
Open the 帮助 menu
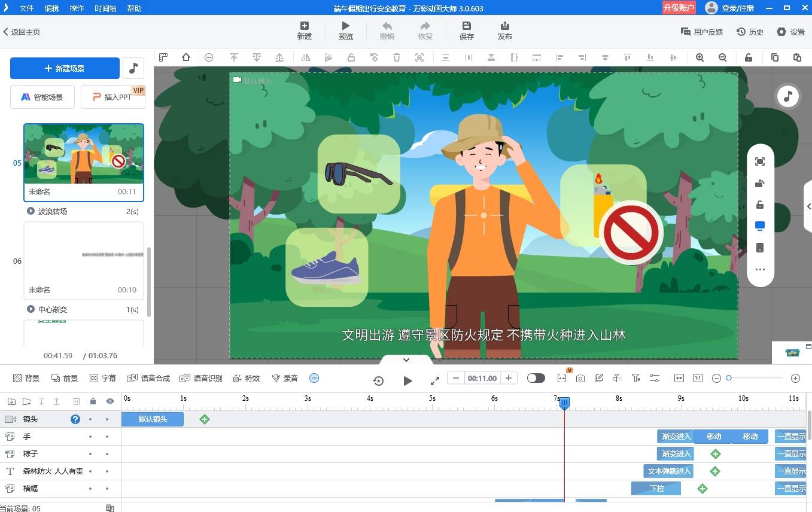click(x=135, y=8)
